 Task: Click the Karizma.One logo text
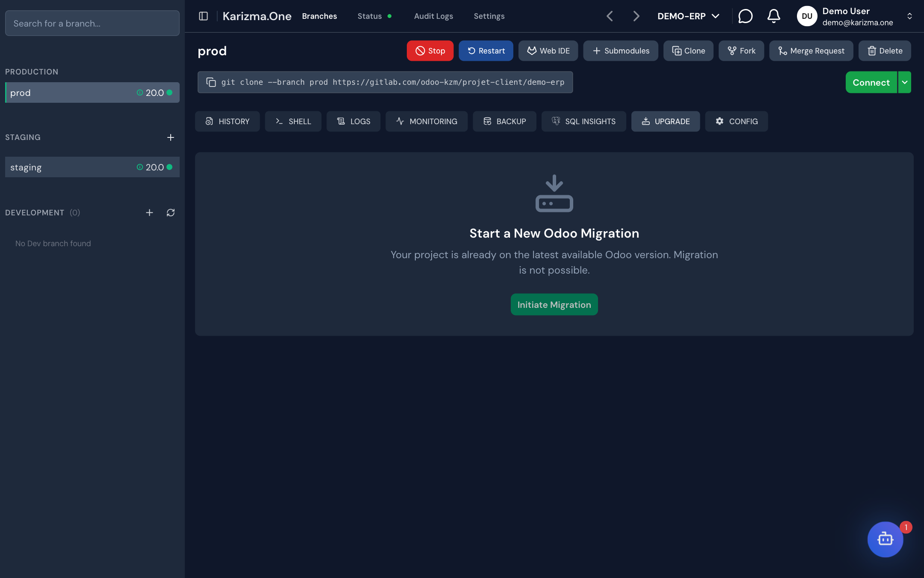point(257,16)
